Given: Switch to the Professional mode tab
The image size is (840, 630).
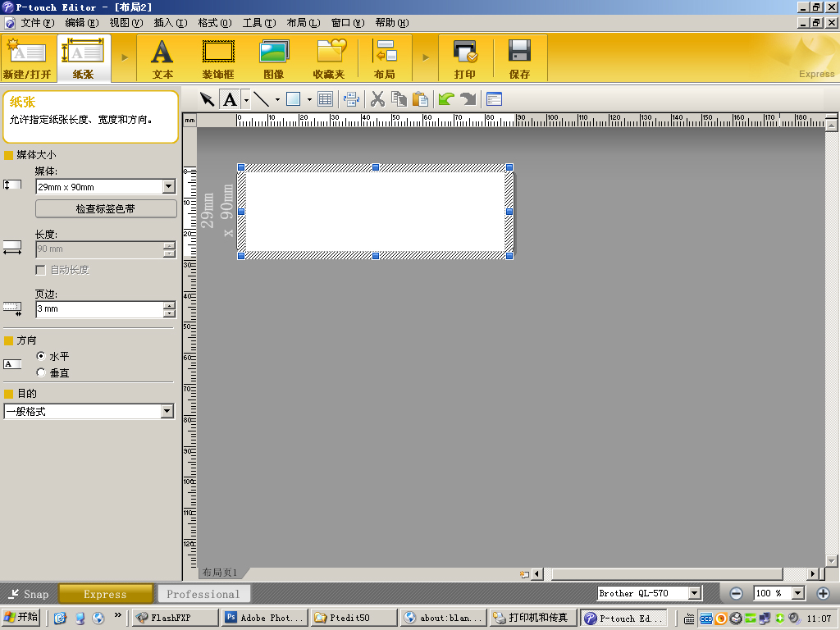Looking at the screenshot, I should [203, 594].
